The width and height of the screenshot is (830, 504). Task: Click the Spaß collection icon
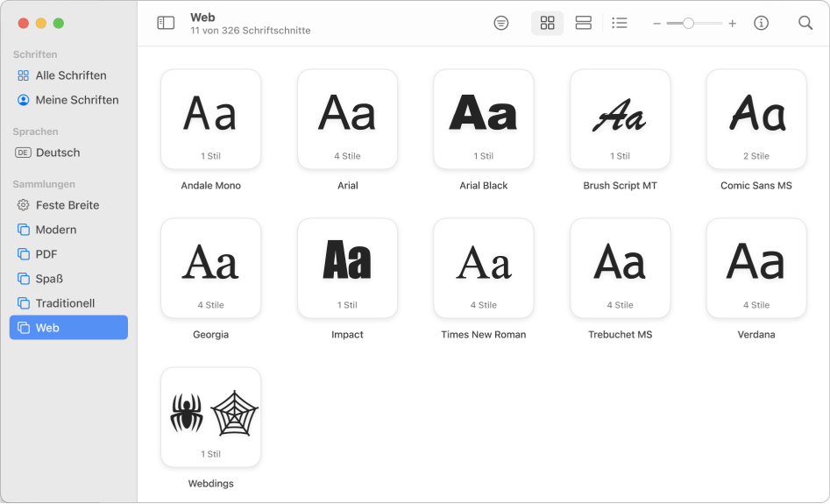tap(24, 279)
